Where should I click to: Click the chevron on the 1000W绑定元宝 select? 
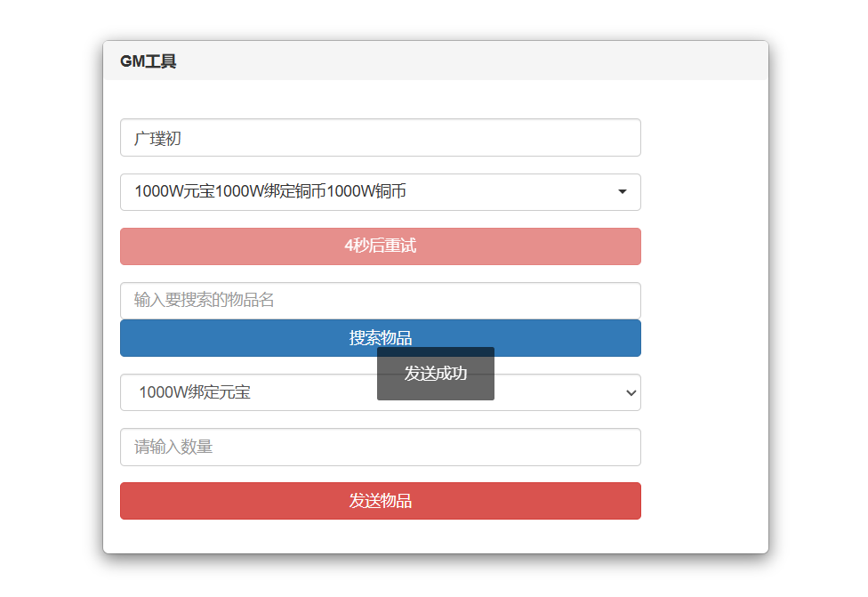pyautogui.click(x=631, y=392)
